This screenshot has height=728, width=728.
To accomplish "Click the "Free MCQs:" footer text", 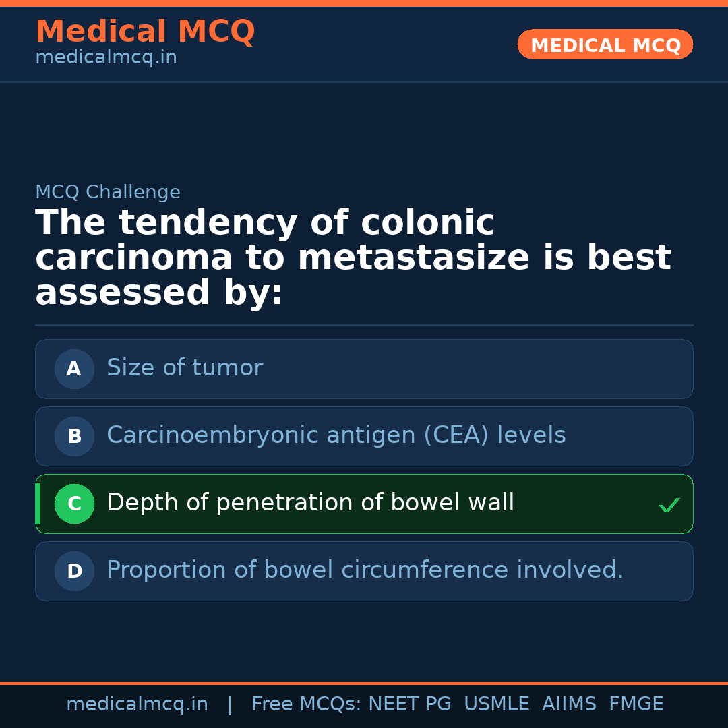I will 307,704.
